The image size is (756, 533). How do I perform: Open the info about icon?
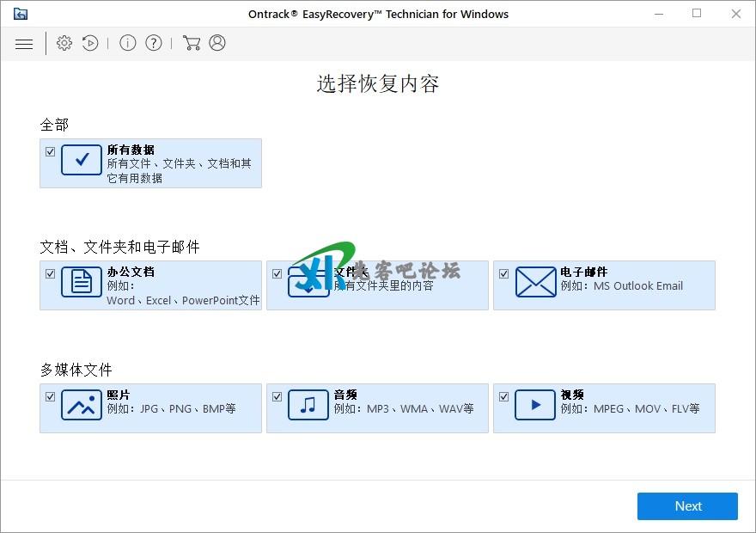128,43
